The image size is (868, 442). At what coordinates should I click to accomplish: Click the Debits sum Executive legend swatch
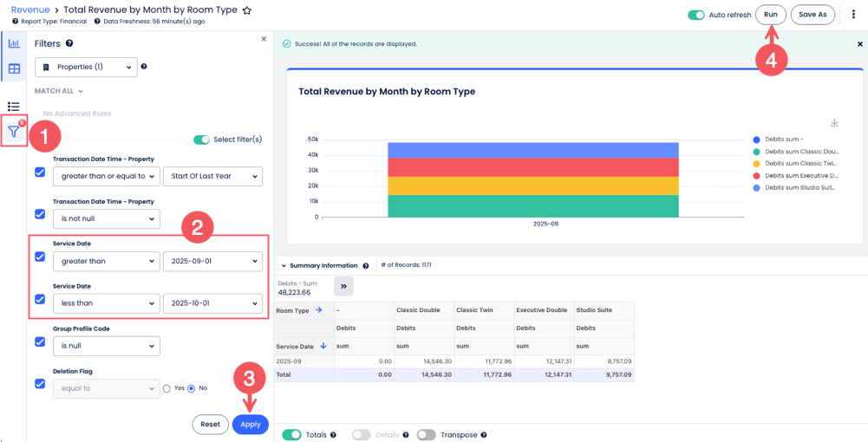[x=757, y=176]
